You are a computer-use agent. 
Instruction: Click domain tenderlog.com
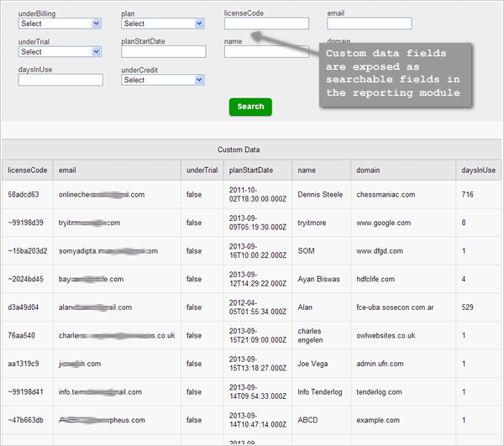click(379, 392)
